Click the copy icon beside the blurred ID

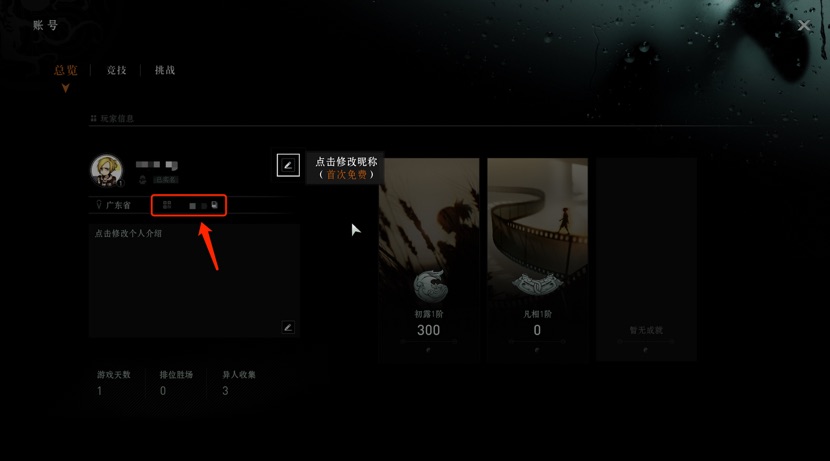(x=214, y=205)
